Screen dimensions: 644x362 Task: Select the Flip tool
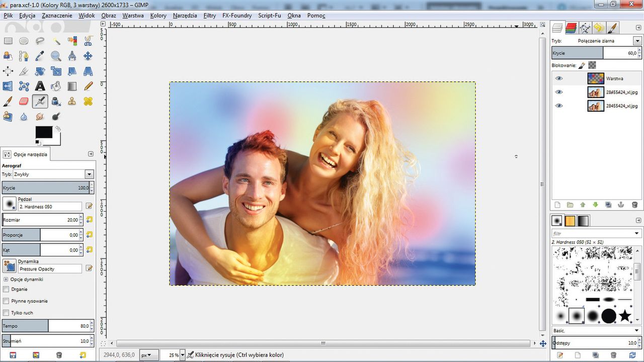point(8,86)
